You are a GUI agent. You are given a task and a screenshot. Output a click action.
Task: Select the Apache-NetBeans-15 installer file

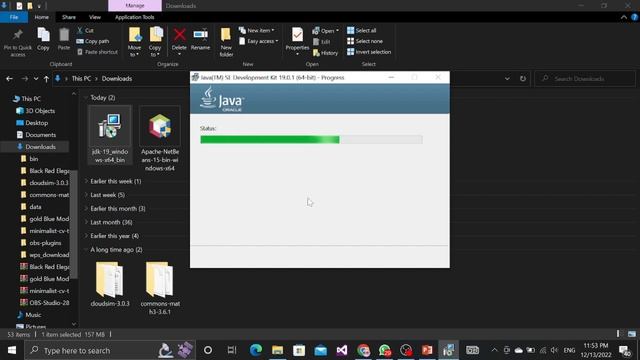pyautogui.click(x=160, y=139)
